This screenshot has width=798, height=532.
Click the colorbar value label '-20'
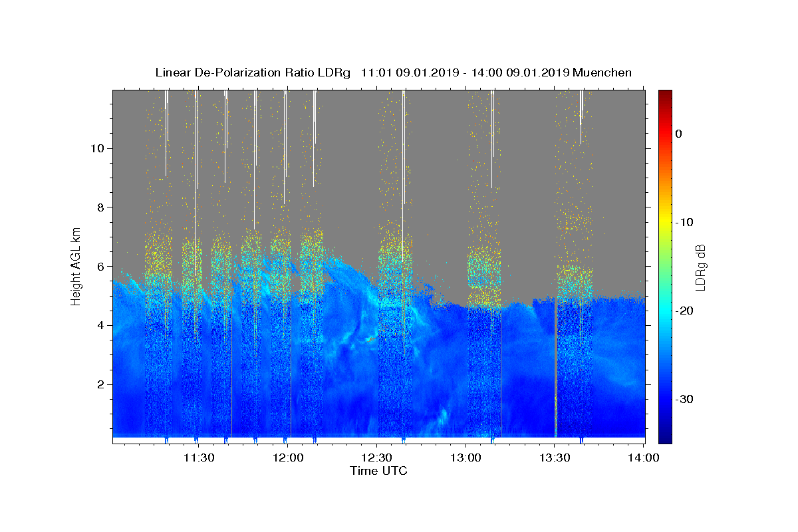click(x=685, y=311)
